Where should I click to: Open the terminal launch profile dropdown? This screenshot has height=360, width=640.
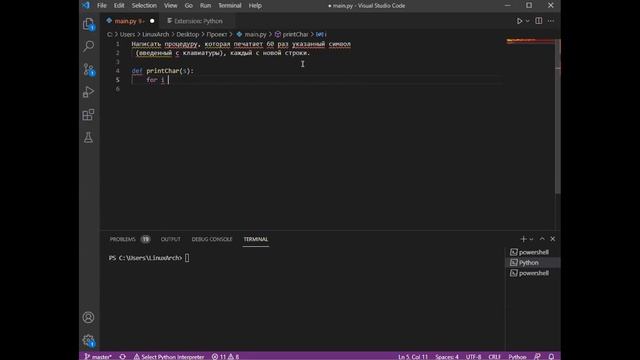tap(531, 239)
